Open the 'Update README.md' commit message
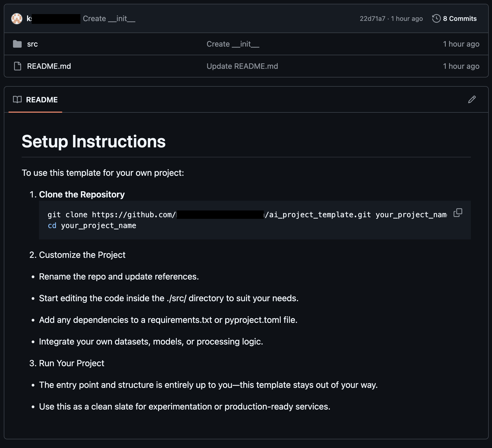Viewport: 492px width, 448px height. point(242,66)
